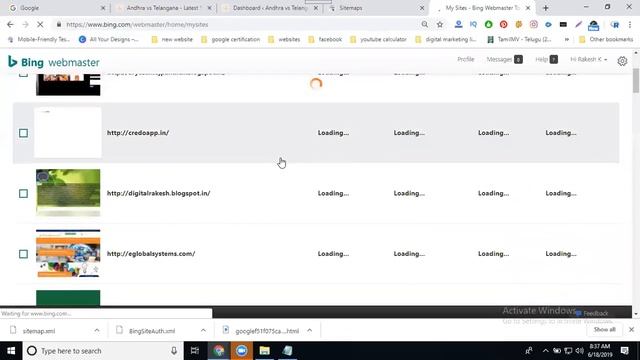Open the IQ extension icon
The width and height of the screenshot is (640, 360).
pyautogui.click(x=473, y=24)
